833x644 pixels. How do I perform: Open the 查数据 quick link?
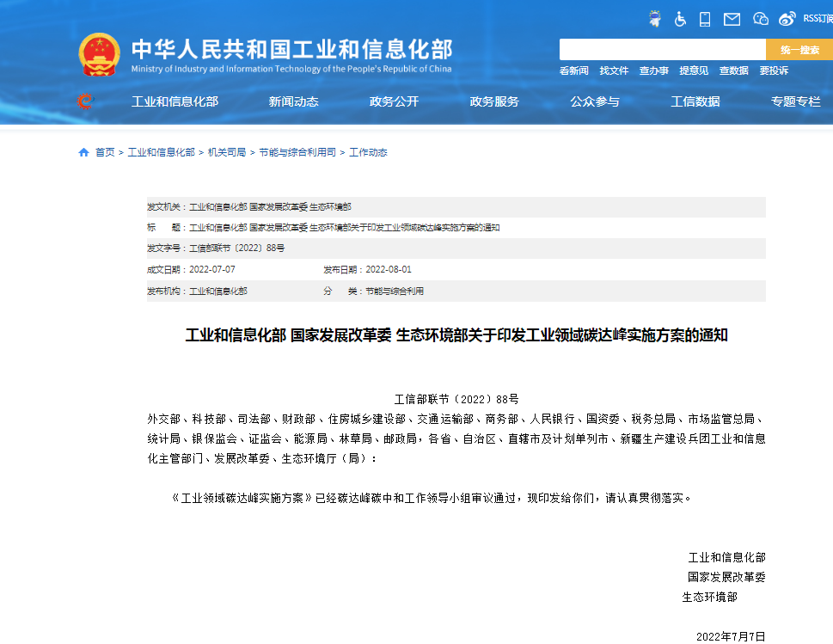tap(733, 71)
